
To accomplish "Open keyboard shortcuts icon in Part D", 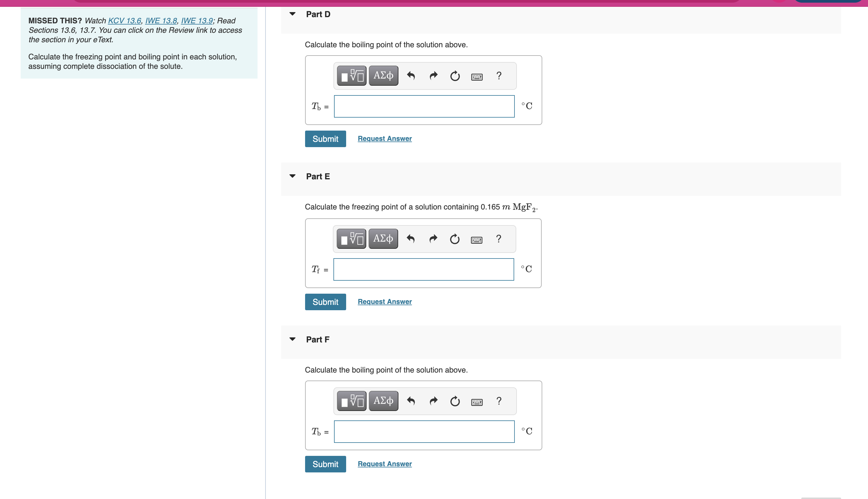I will 477,77.
